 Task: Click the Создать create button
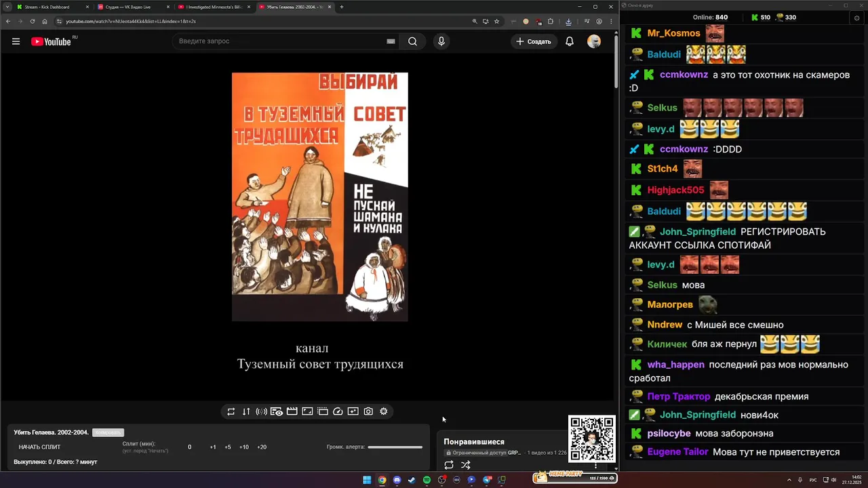point(534,41)
